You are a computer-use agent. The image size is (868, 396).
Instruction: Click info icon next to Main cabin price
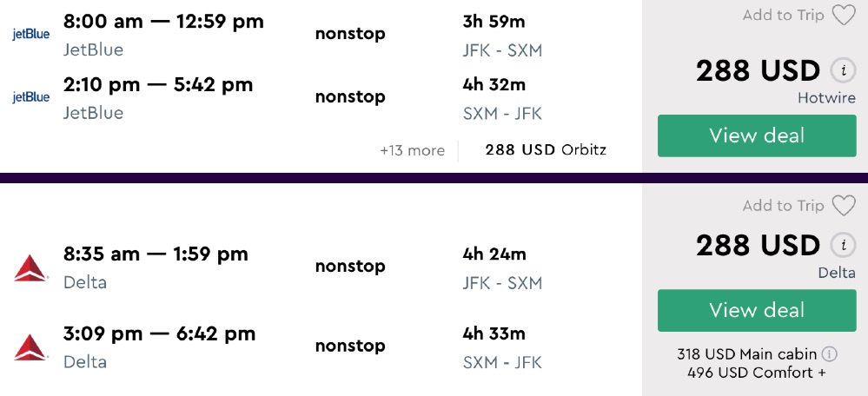(x=830, y=354)
